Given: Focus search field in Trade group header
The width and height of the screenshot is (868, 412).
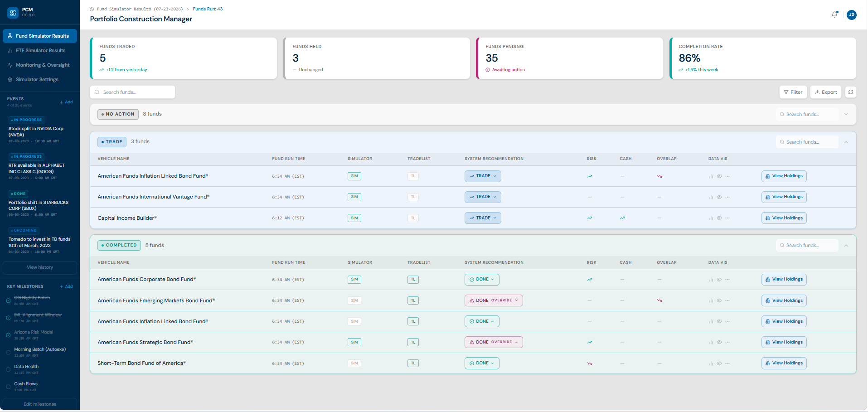Looking at the screenshot, I should [807, 142].
